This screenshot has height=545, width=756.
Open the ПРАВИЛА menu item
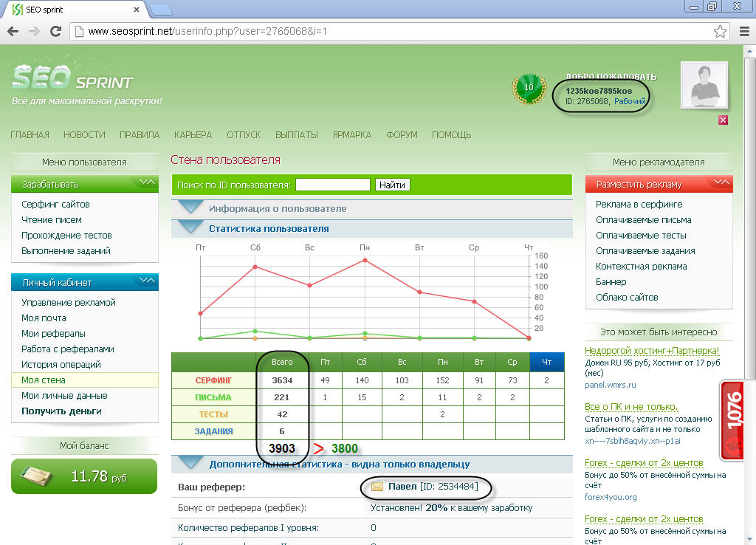click(140, 135)
